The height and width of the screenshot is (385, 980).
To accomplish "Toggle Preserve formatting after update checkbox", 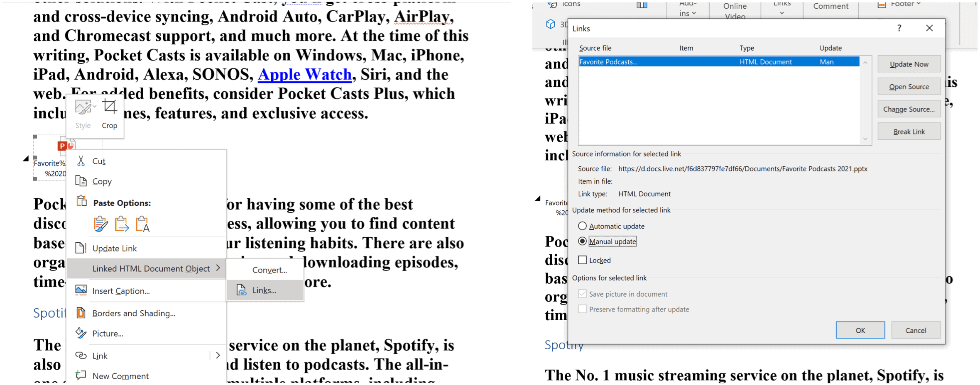I will pos(583,309).
